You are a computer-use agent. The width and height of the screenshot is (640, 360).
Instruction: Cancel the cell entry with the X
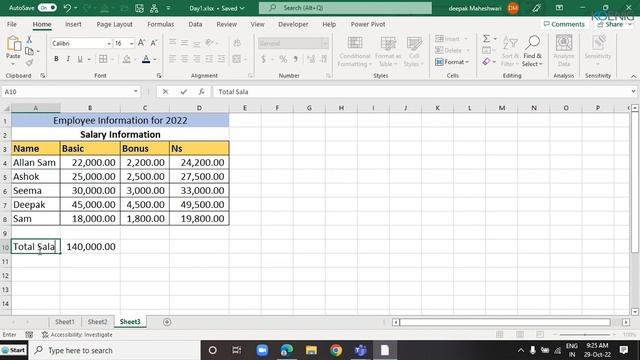point(165,91)
